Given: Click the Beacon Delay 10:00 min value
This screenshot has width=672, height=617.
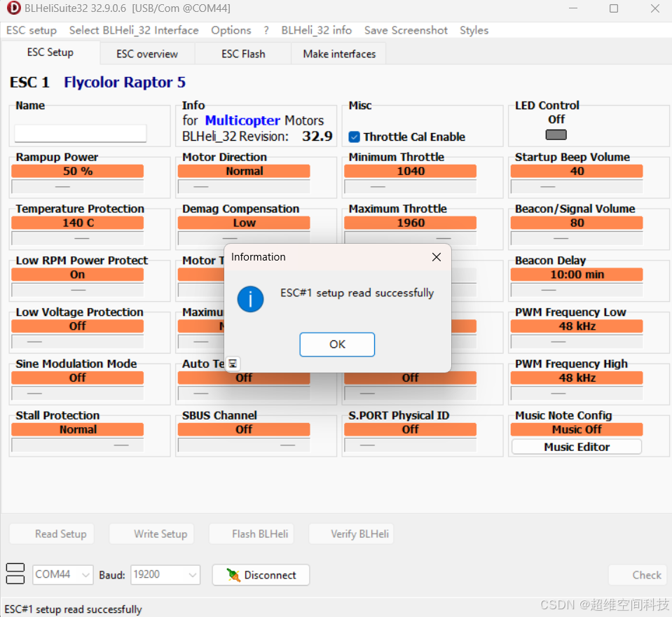Looking at the screenshot, I should 577,275.
